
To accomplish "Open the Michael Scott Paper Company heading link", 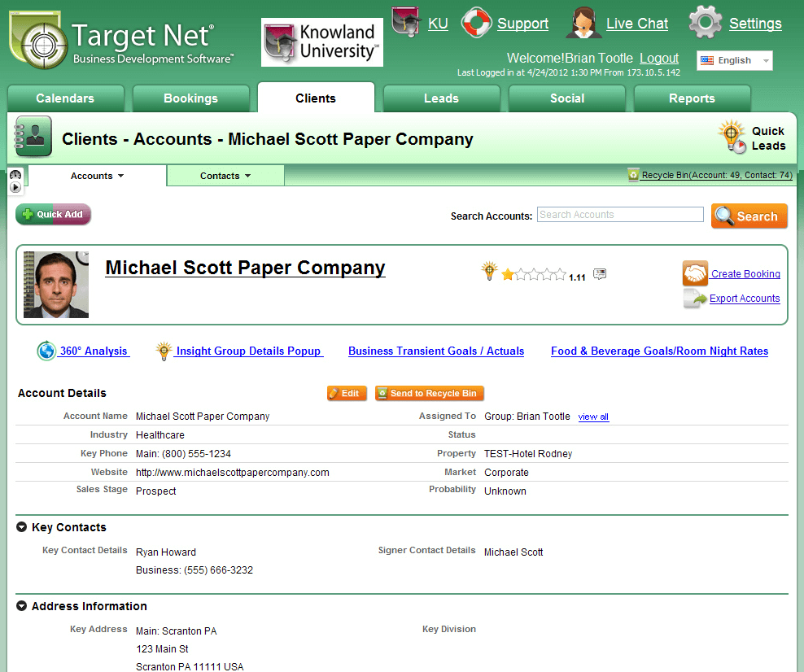I will pyautogui.click(x=245, y=268).
